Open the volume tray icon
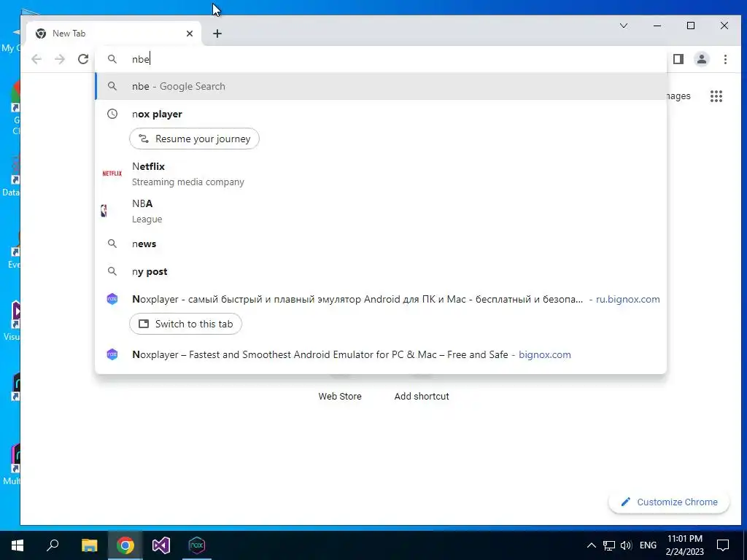 coord(626,545)
